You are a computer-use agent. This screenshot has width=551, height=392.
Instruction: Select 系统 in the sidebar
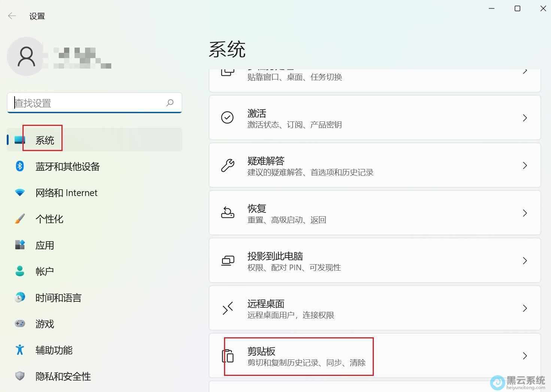[45, 140]
